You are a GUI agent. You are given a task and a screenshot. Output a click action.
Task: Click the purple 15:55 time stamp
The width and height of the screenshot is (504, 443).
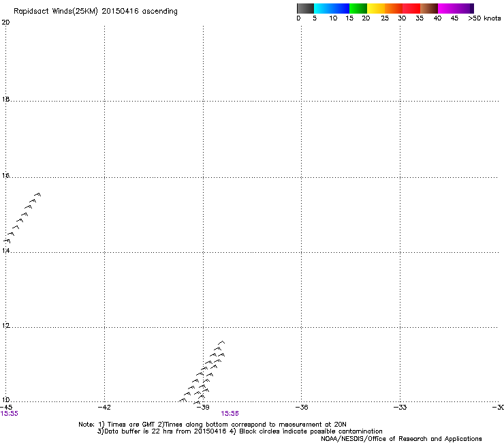point(10,414)
